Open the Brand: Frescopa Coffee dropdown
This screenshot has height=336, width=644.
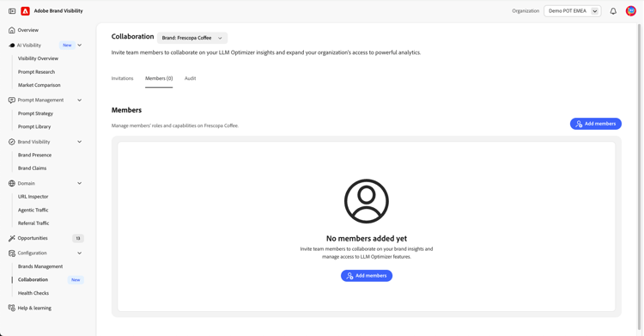[191, 38]
